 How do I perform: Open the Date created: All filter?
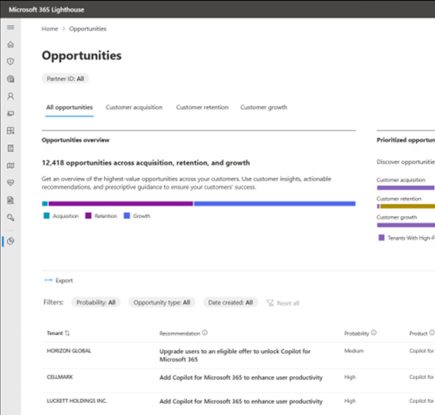coord(230,302)
